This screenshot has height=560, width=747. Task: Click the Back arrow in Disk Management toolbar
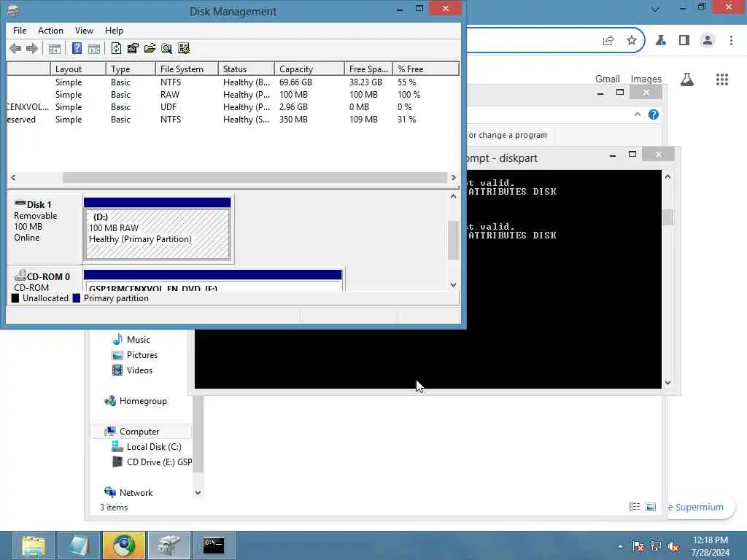[x=15, y=49]
